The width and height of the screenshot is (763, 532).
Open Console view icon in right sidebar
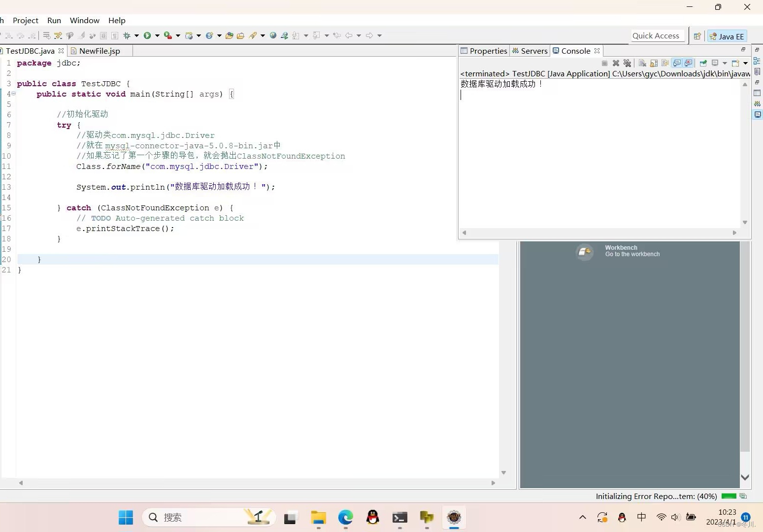pyautogui.click(x=757, y=114)
